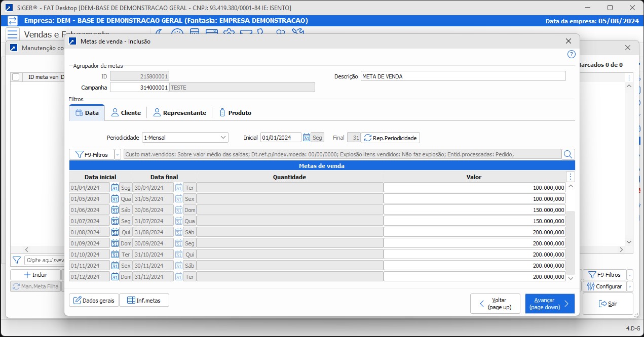Open the Representante filter tab
The width and height of the screenshot is (644, 337).
(x=180, y=113)
